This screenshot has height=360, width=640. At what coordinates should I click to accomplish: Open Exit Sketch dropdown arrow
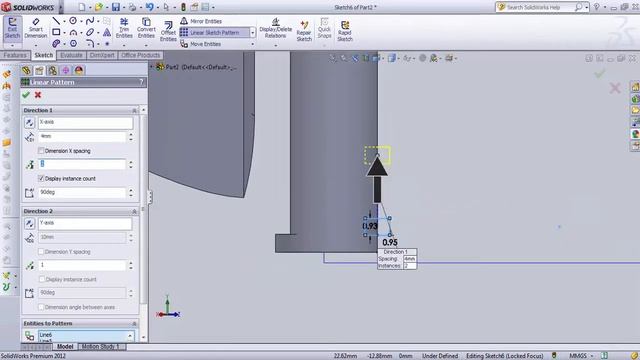click(x=12, y=45)
